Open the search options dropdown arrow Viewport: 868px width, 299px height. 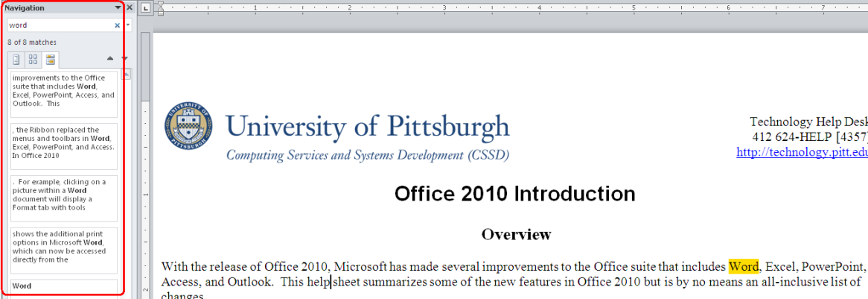click(x=129, y=25)
